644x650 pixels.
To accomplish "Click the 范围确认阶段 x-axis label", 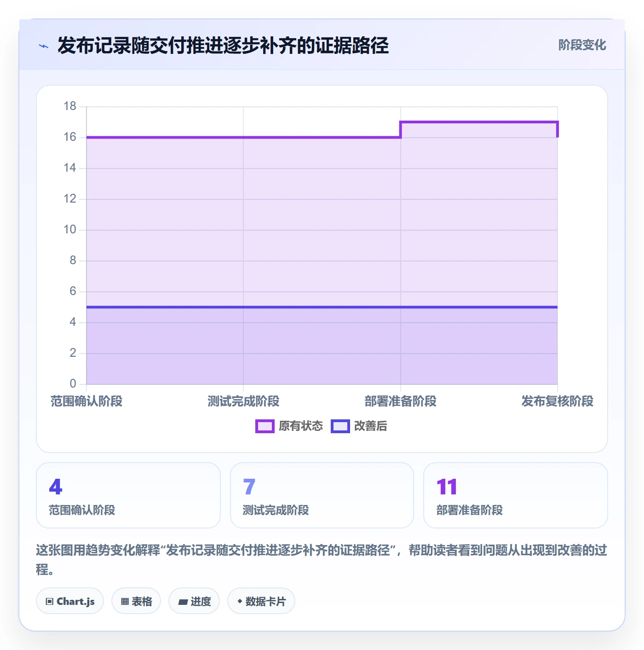I will point(86,401).
